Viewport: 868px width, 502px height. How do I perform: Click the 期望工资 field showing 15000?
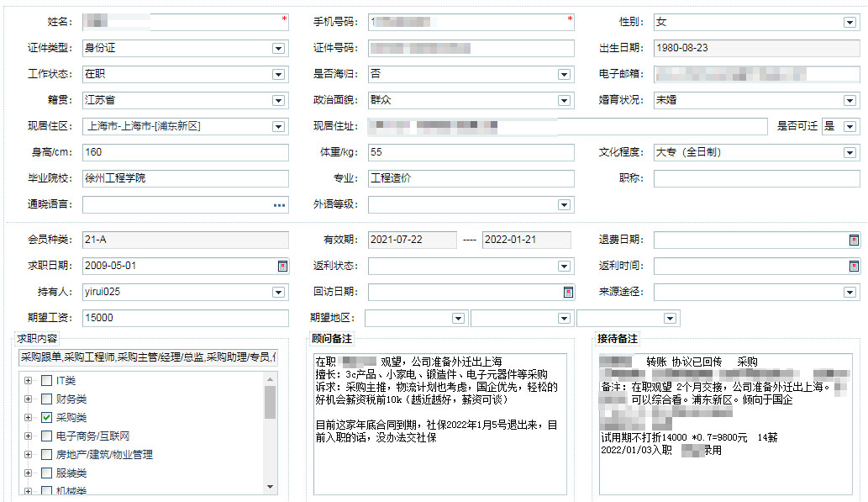pyautogui.click(x=186, y=318)
